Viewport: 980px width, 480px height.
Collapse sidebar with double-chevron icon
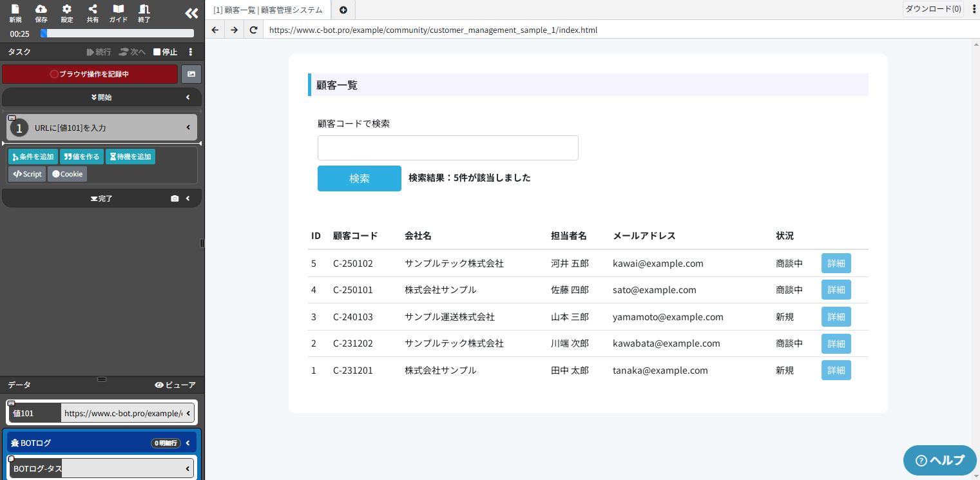pyautogui.click(x=191, y=13)
